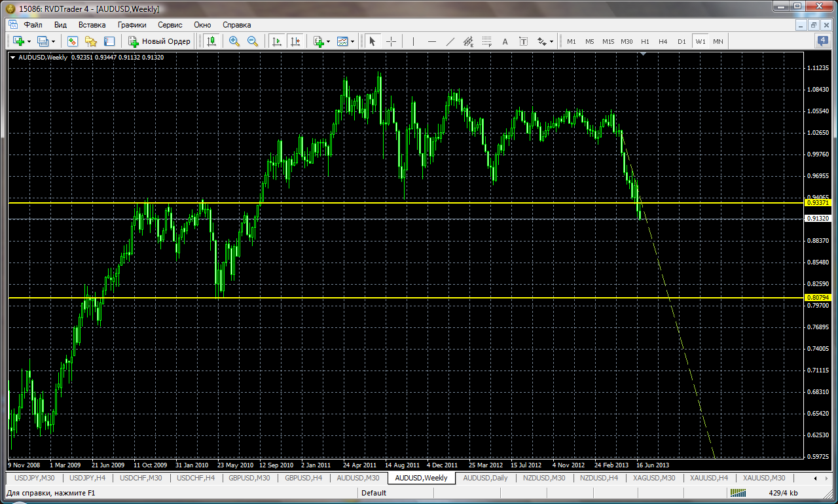Click the chart shift marker triangle at top
This screenshot has width=838, height=504.
click(x=644, y=54)
